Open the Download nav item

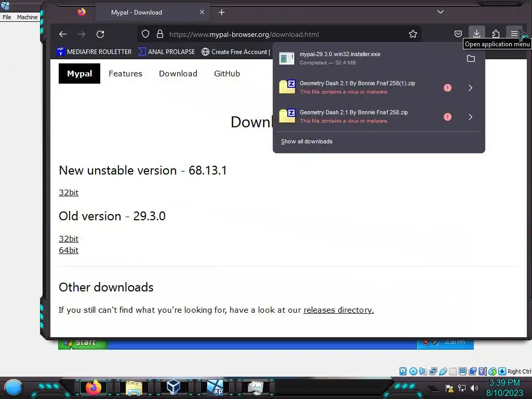pos(178,73)
